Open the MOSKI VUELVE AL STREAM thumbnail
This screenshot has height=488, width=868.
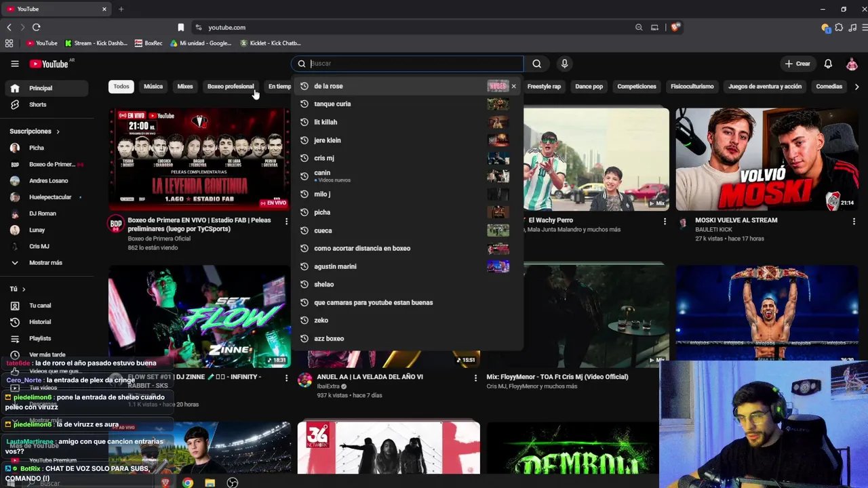767,159
